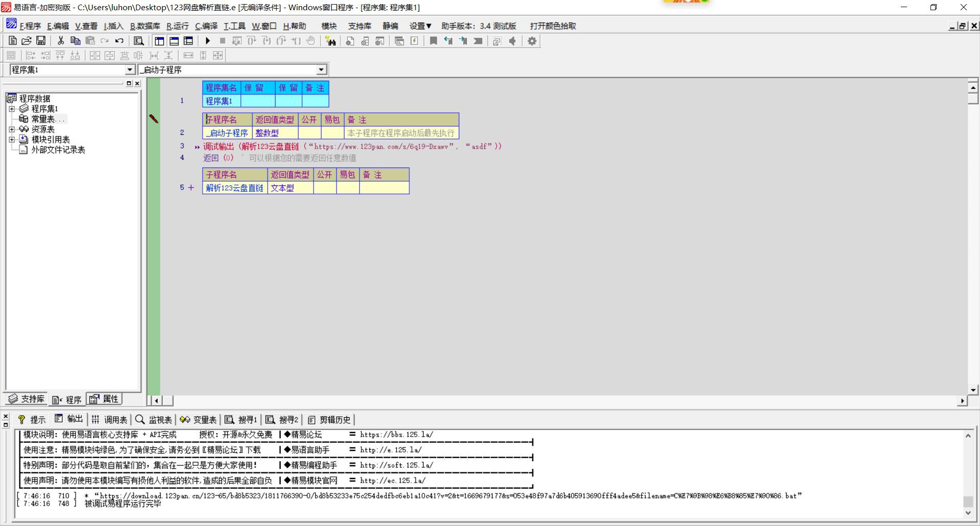Switch to the 变量表 tab
980x526 pixels.
[x=198, y=419]
